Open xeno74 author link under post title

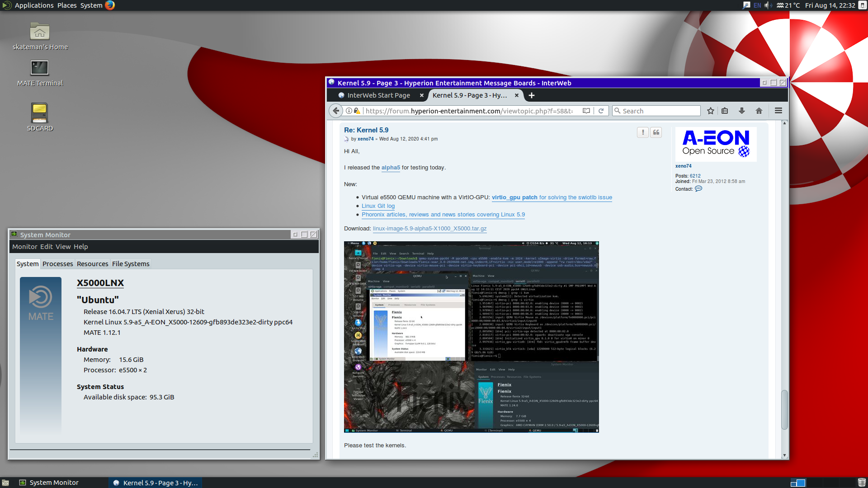pyautogui.click(x=365, y=139)
